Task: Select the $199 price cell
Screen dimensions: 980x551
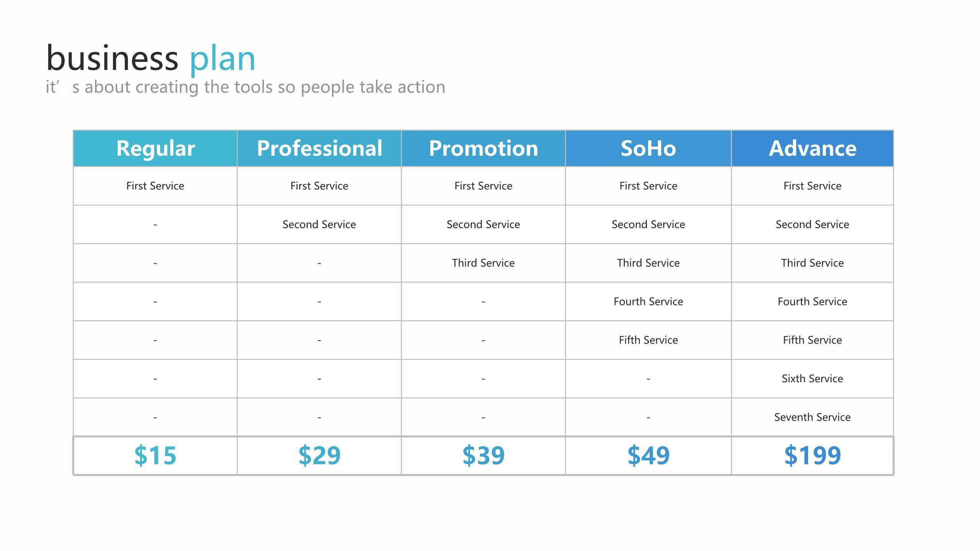Action: coord(812,455)
